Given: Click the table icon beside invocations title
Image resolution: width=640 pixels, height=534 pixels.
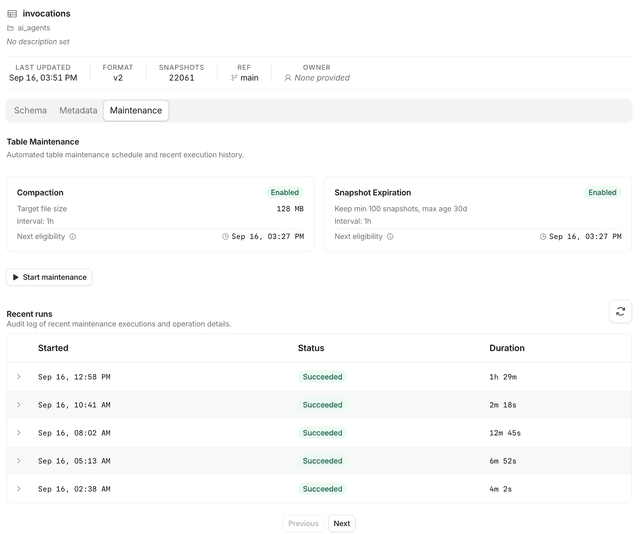Looking at the screenshot, I should 12,14.
